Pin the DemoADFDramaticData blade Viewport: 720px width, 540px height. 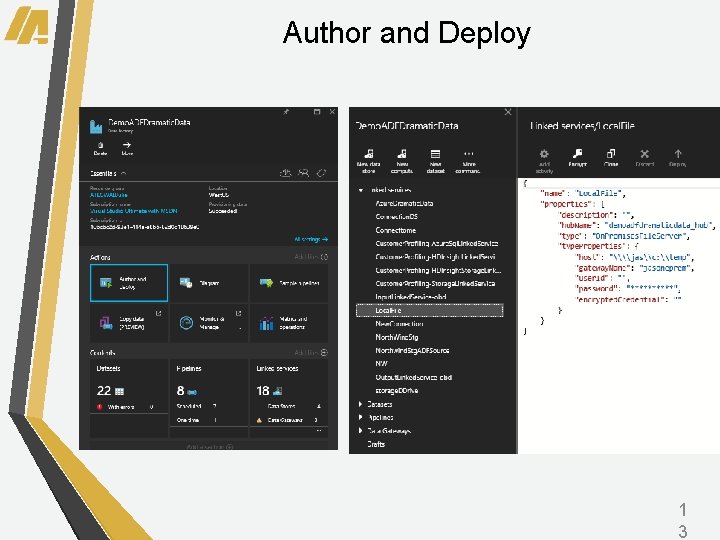(286, 112)
